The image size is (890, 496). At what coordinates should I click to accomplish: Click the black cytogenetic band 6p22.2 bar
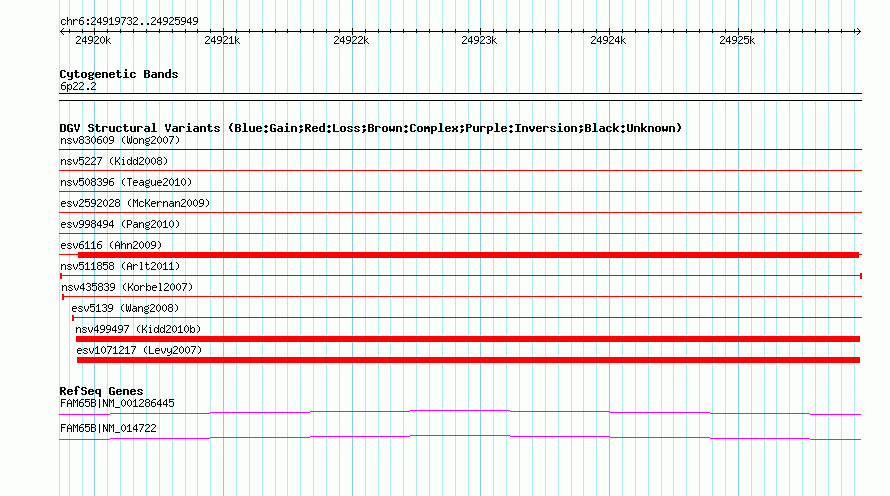coord(460,97)
